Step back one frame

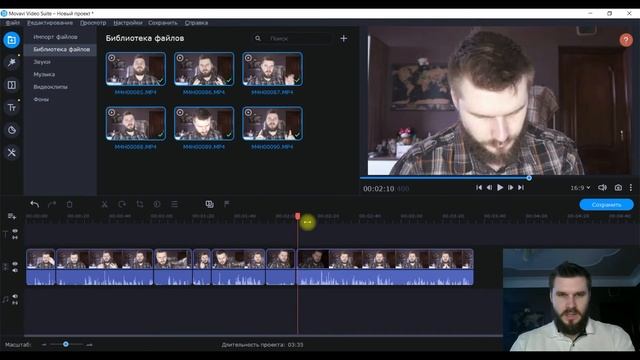[489, 188]
